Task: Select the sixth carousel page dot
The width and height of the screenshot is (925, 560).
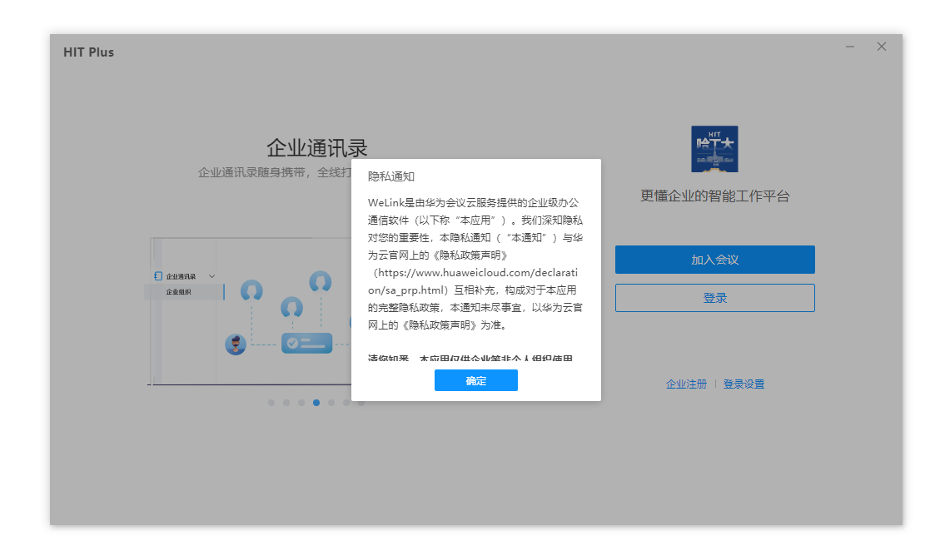Action: tap(346, 403)
